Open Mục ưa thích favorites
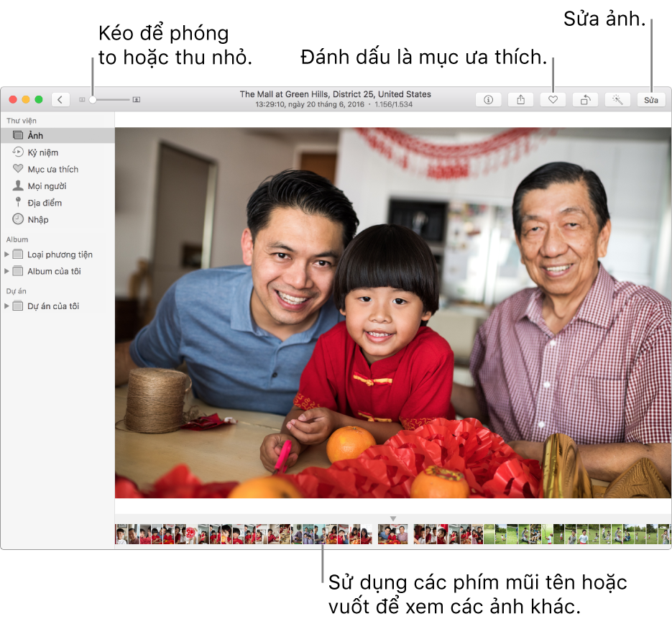672x624 pixels. 52,169
